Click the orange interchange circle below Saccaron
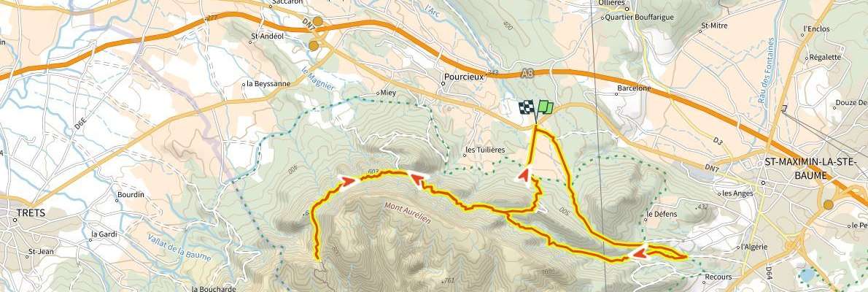The height and width of the screenshot is (292, 868). coord(318,23)
